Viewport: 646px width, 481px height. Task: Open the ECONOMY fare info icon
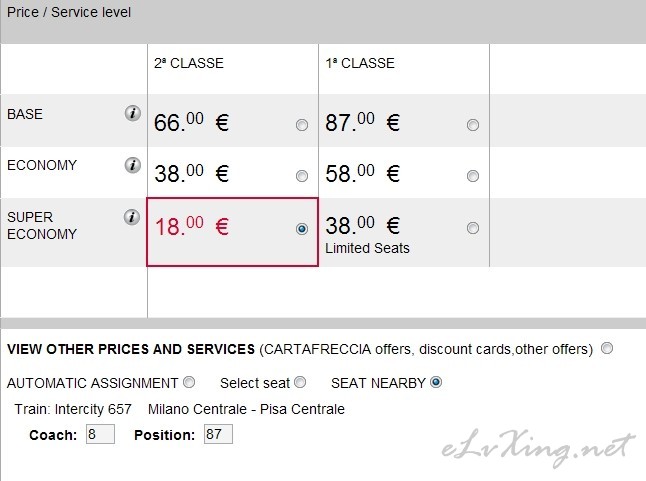(x=133, y=165)
